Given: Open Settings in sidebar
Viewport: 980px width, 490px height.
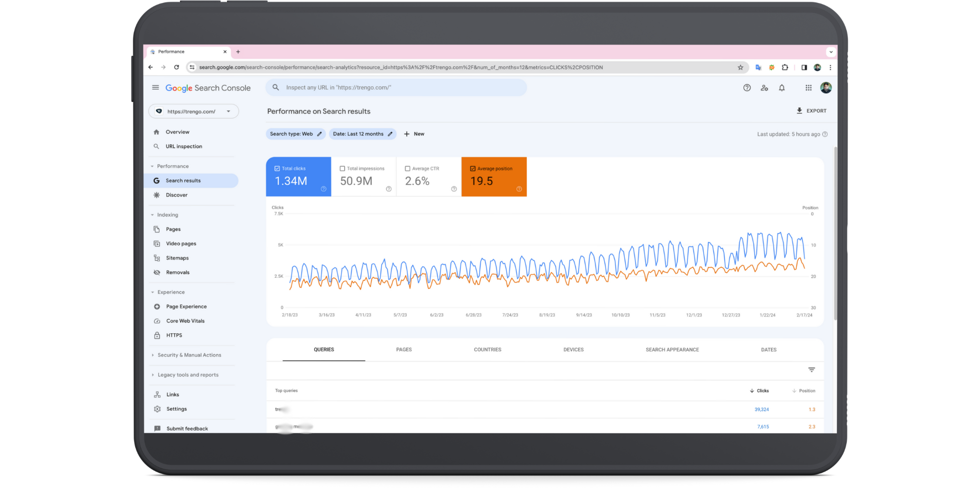Looking at the screenshot, I should click(176, 409).
